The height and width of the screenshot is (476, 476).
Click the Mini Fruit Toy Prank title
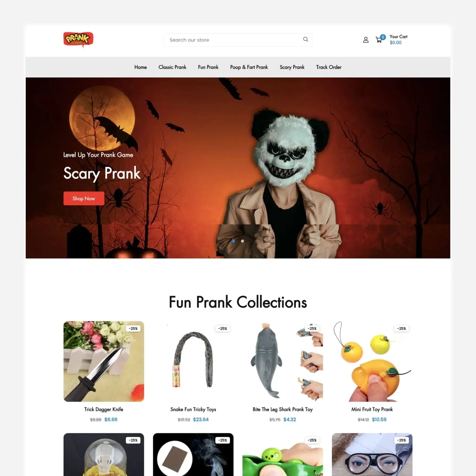372,409
